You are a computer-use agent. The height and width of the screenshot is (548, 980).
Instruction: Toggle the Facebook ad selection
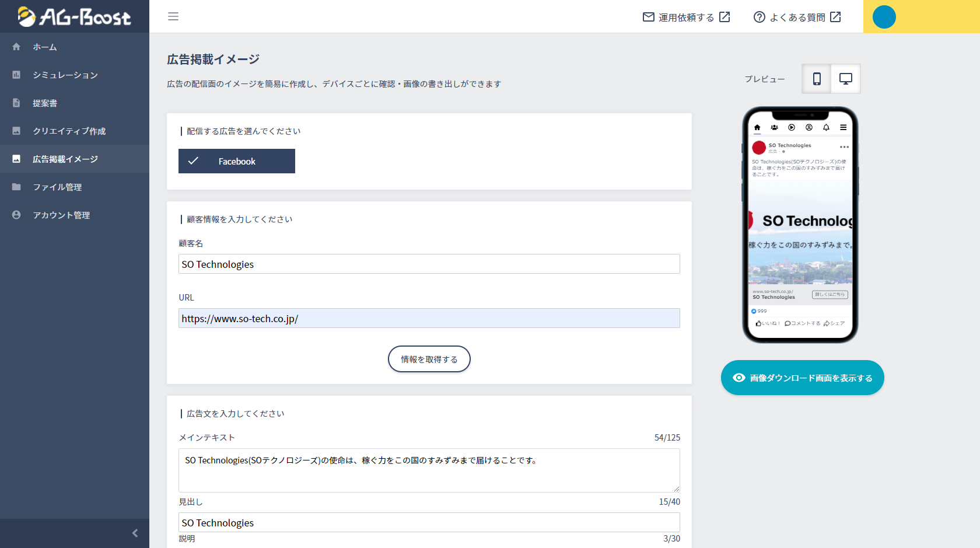click(237, 161)
